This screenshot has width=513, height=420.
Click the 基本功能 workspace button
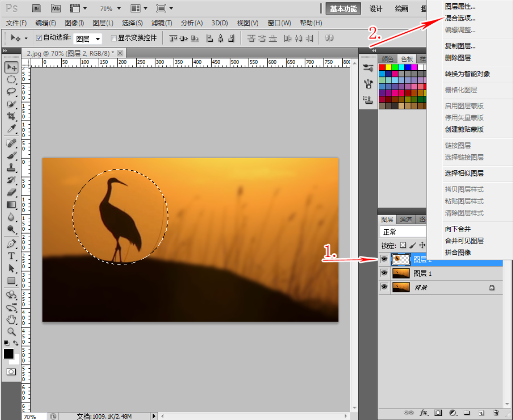[343, 9]
